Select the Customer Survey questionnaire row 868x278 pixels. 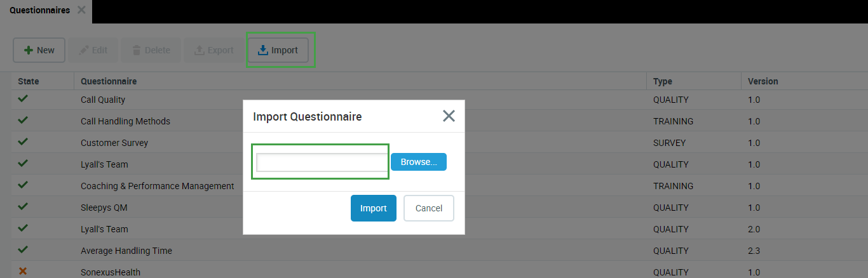[114, 143]
